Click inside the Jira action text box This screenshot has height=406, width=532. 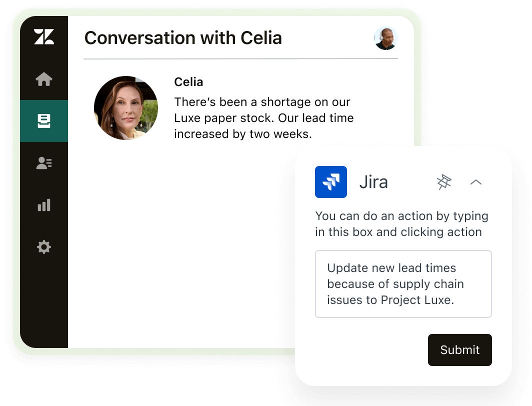pos(403,283)
